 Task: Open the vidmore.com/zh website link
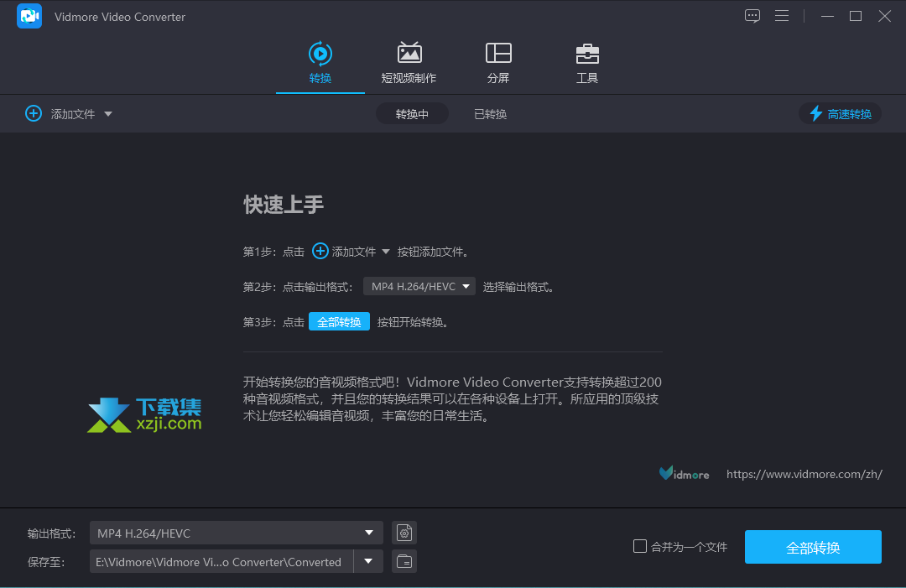click(804, 474)
